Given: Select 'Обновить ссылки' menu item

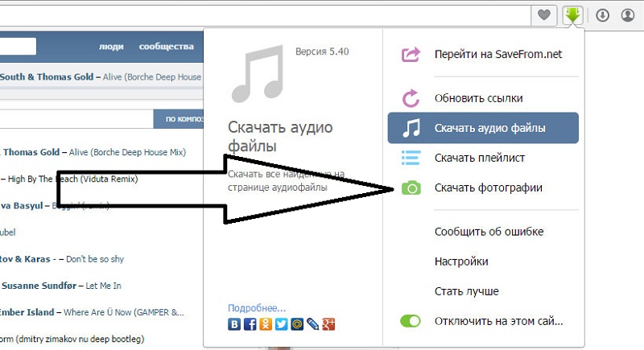Looking at the screenshot, I should click(x=478, y=98).
